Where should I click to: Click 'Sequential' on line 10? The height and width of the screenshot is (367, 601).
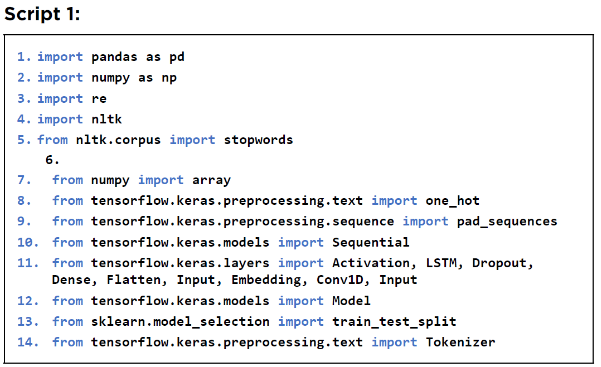pyautogui.click(x=371, y=242)
